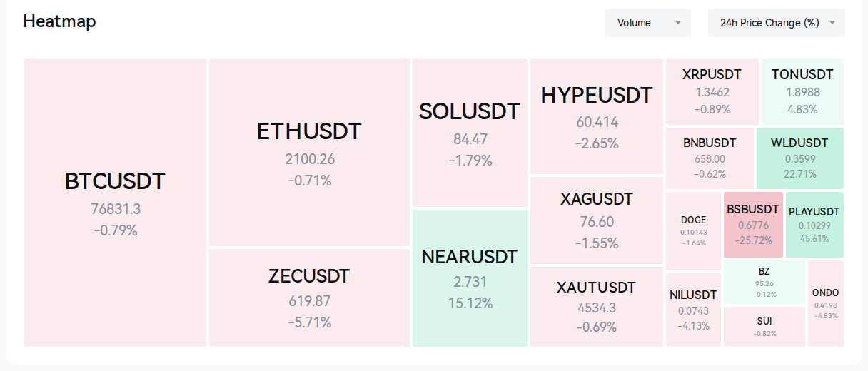Open the dark red BSBUSDT tile

coord(753,225)
